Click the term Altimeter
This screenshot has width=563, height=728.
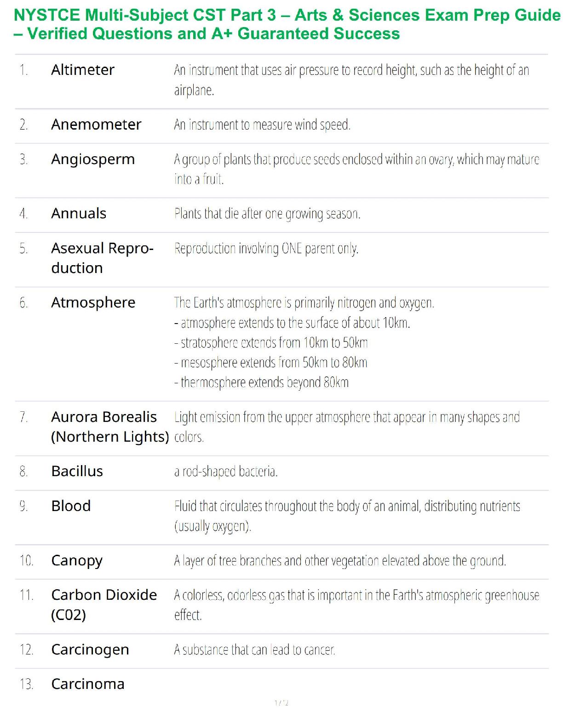point(83,70)
